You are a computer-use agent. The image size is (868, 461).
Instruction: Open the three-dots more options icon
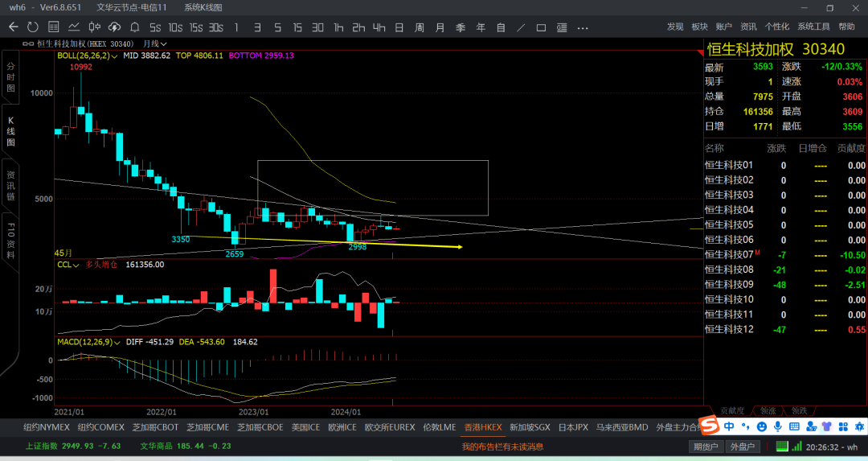click(x=583, y=27)
